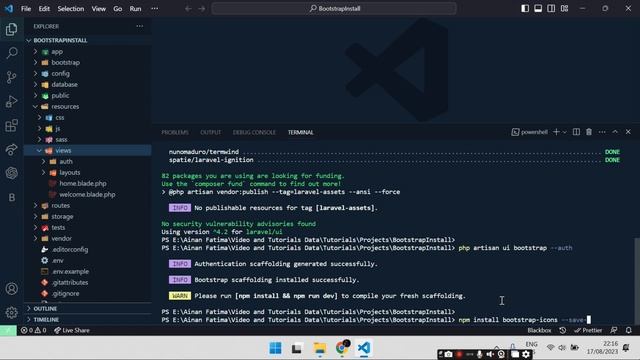
Task: Open the File menu
Action: pos(26,9)
